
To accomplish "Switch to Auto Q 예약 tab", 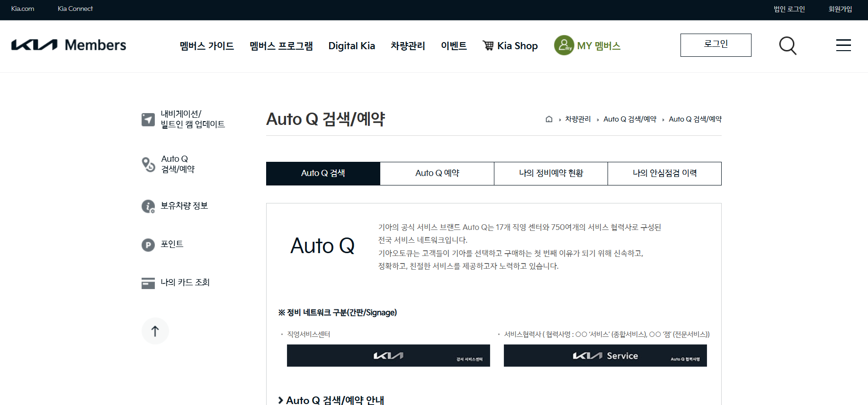I will tap(437, 173).
